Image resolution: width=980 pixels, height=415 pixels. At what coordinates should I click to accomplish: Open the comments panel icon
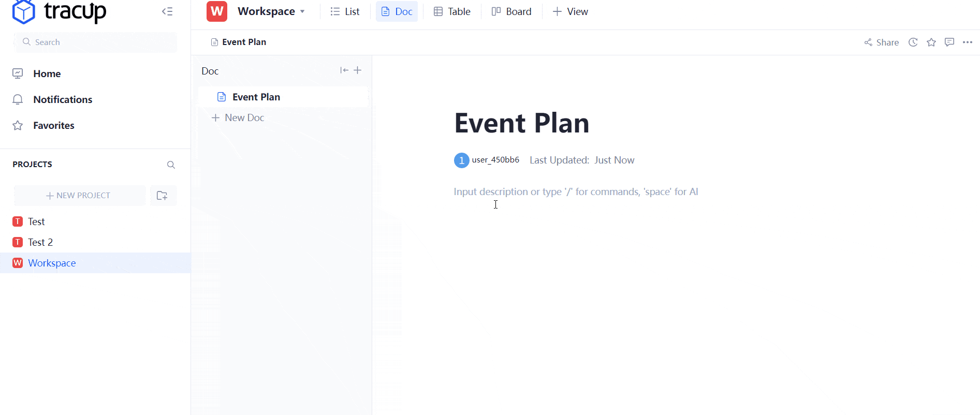949,42
